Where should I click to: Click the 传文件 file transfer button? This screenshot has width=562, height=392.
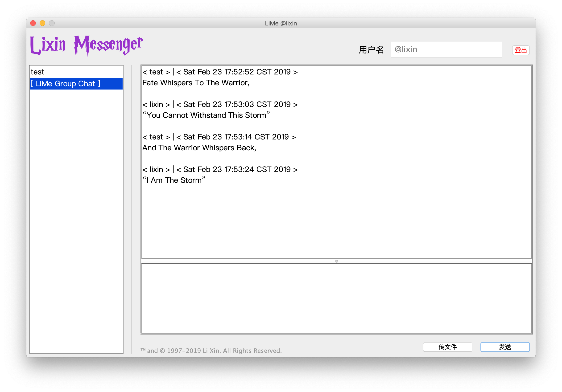(447, 347)
